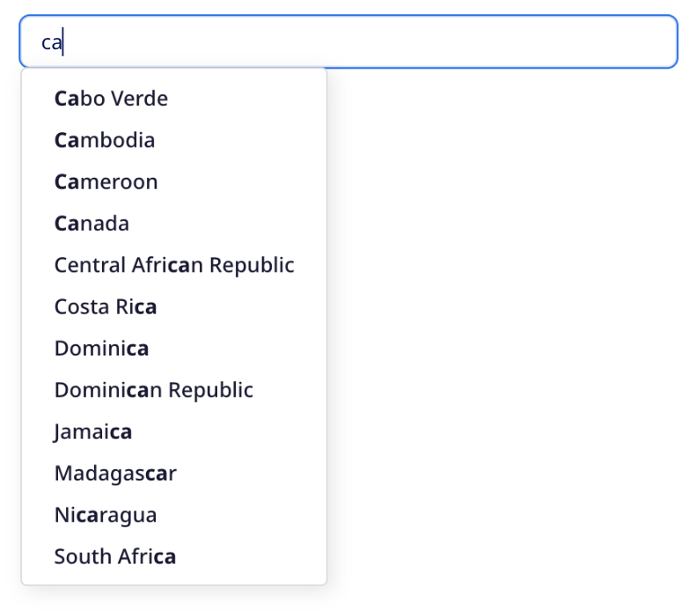Select Cabo Verde from suggestions
The width and height of the screenshot is (695, 616).
click(112, 99)
